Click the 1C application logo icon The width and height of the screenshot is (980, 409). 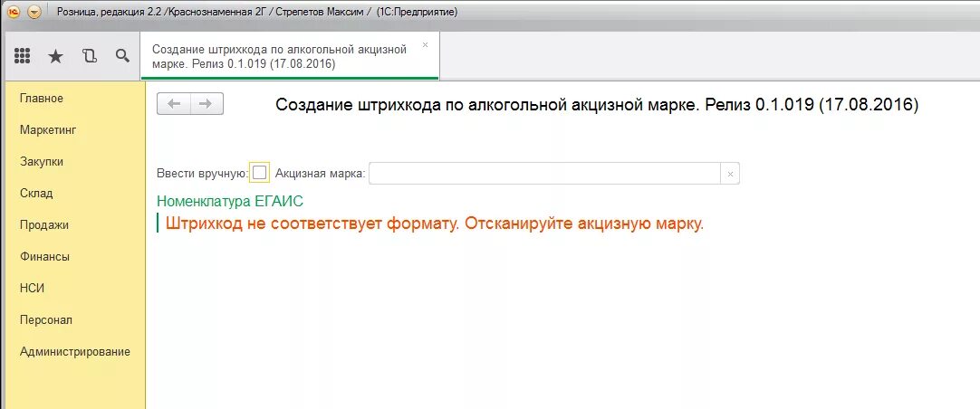point(13,12)
